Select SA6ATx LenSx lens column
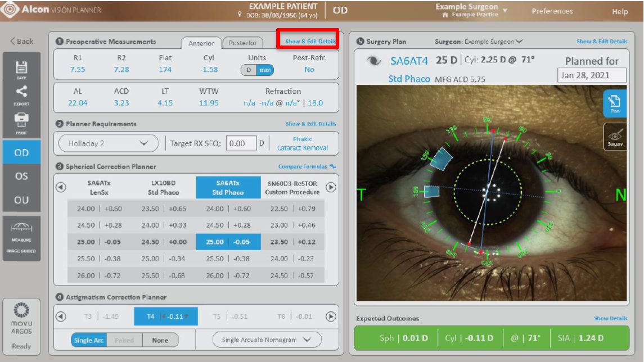The image size is (644, 362). coord(99,188)
